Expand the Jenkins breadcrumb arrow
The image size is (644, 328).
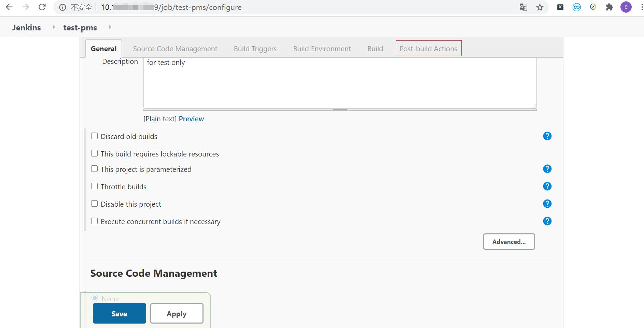tap(54, 27)
